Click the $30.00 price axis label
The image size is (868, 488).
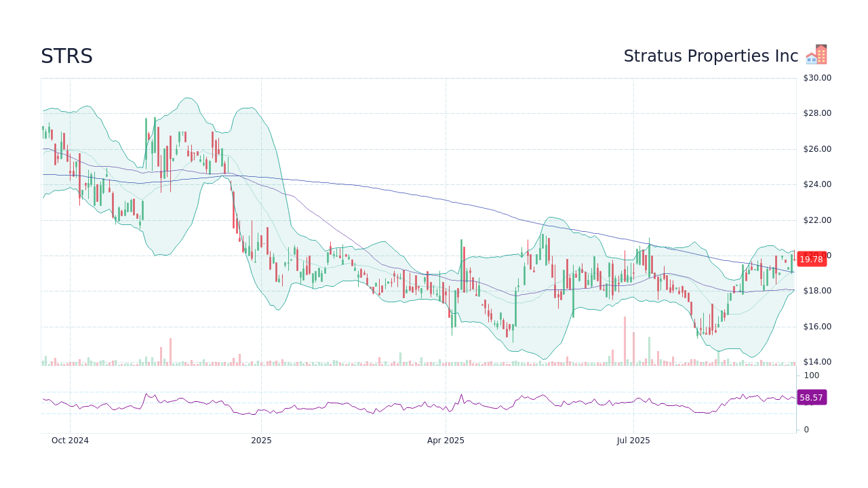pyautogui.click(x=817, y=78)
